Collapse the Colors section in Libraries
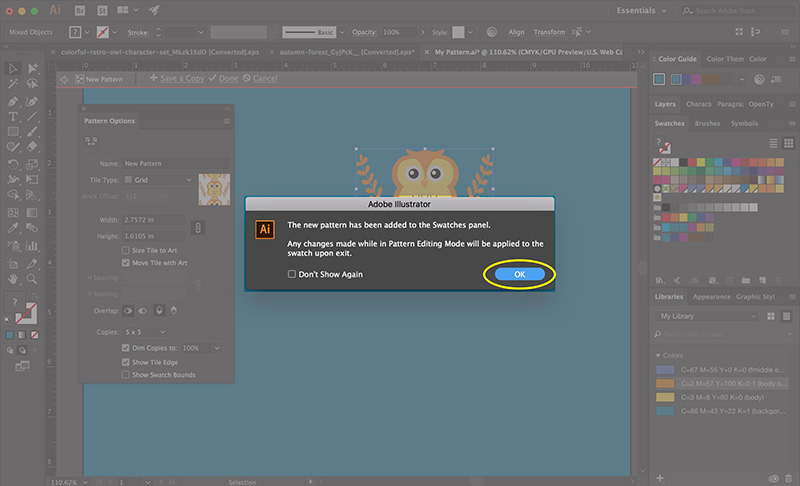The width and height of the screenshot is (800, 486). click(x=658, y=355)
